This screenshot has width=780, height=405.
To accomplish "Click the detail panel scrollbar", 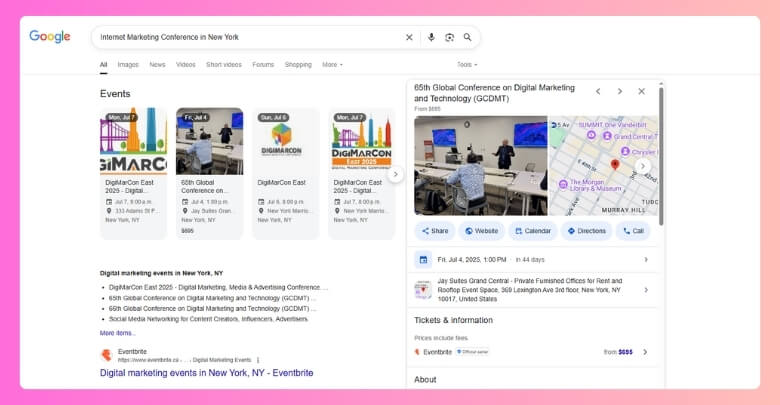I will [x=661, y=156].
